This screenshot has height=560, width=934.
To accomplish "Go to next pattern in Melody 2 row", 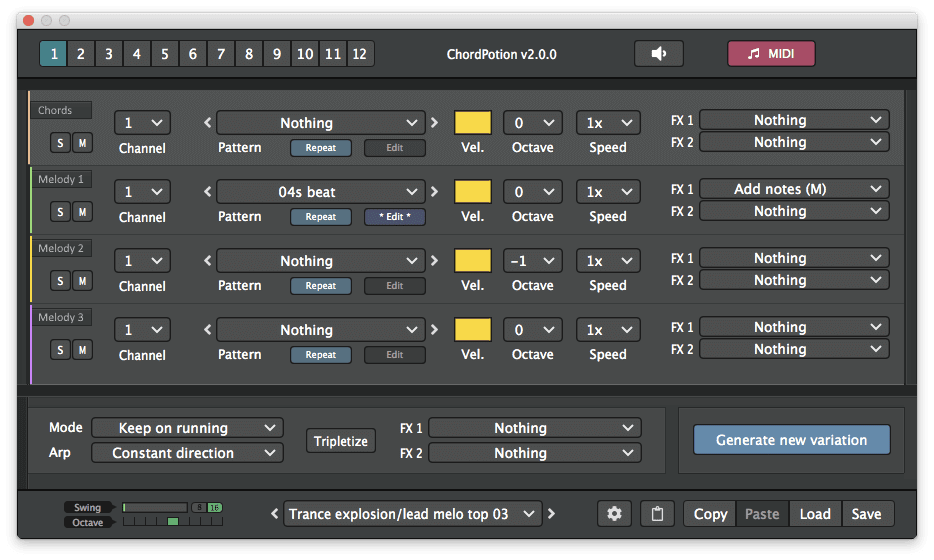I will 434,261.
